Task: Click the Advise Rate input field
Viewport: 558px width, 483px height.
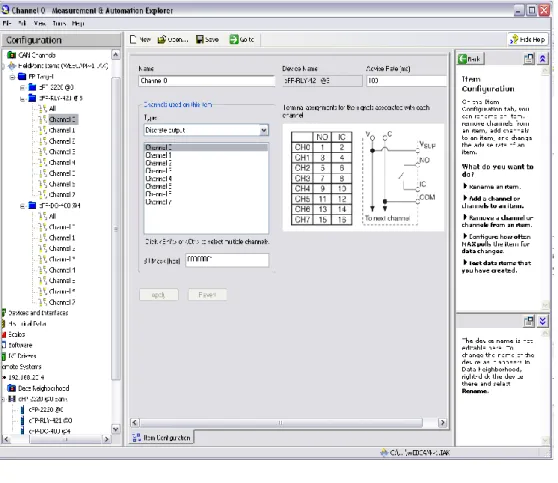Action: (406, 81)
